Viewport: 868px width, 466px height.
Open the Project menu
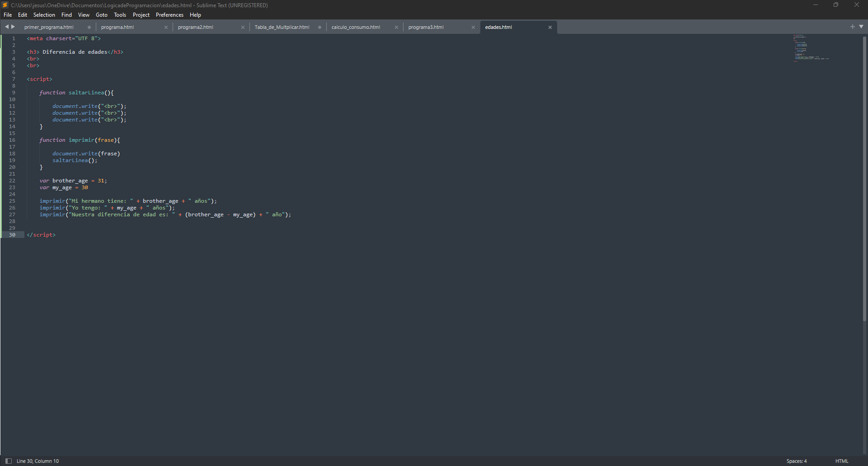tap(141, 15)
